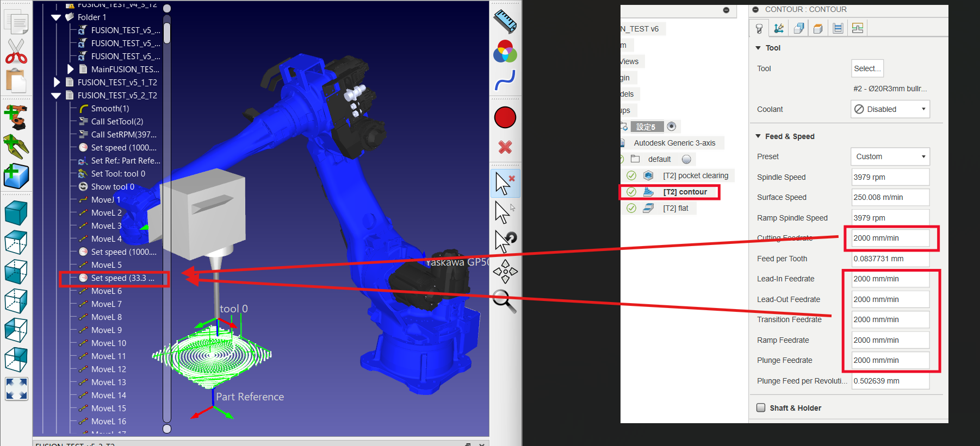Image resolution: width=980 pixels, height=446 pixels.
Task: Click the Spindle Speed input field
Action: 890,177
